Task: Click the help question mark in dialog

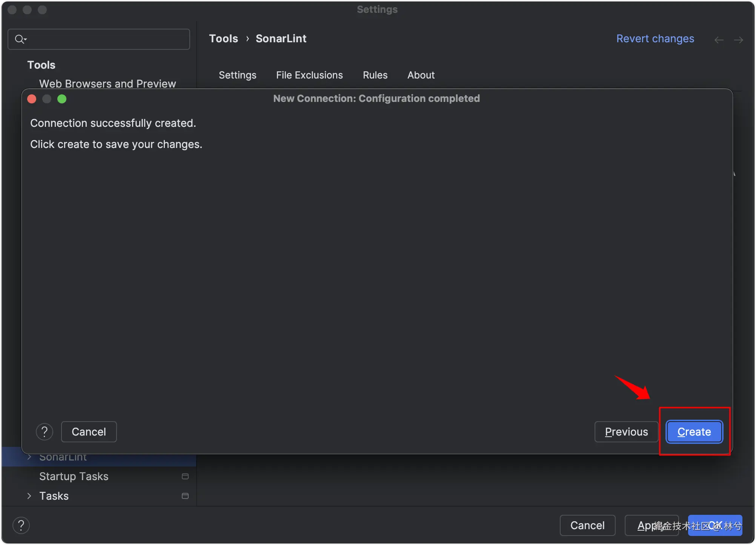Action: (x=45, y=432)
